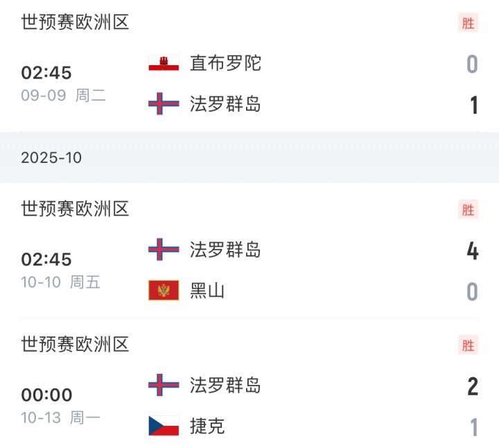Click the score 4 for 法罗群岛 vs 黑山
This screenshot has width=499, height=448.
coord(473,250)
